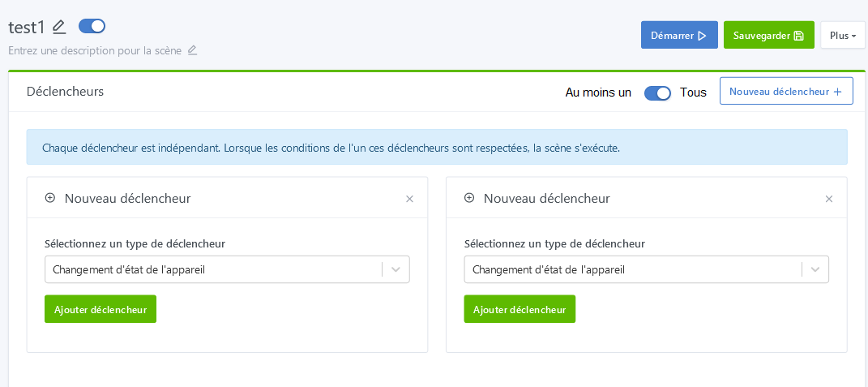Close the left Nouveau déclencheur card
The height and width of the screenshot is (387, 868).
pyautogui.click(x=409, y=199)
